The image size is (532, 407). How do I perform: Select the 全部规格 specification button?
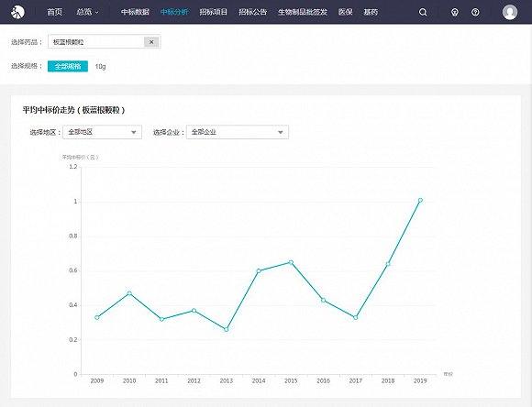[x=68, y=66]
